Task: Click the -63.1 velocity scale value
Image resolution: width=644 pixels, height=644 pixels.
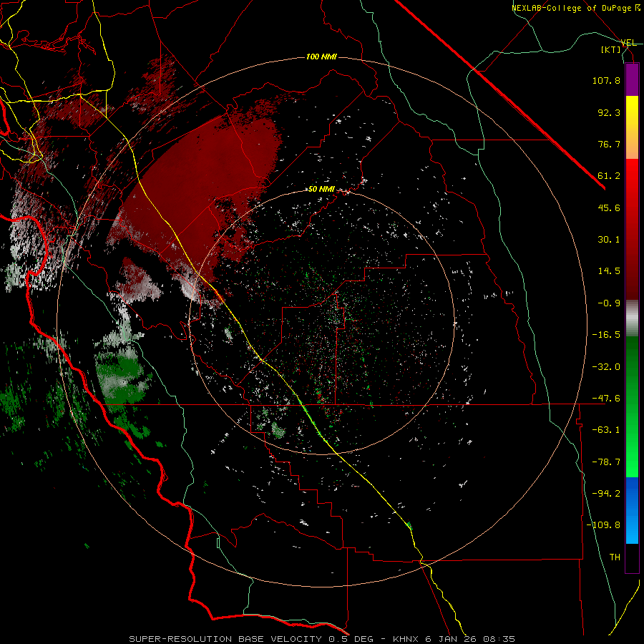Action: tap(606, 430)
